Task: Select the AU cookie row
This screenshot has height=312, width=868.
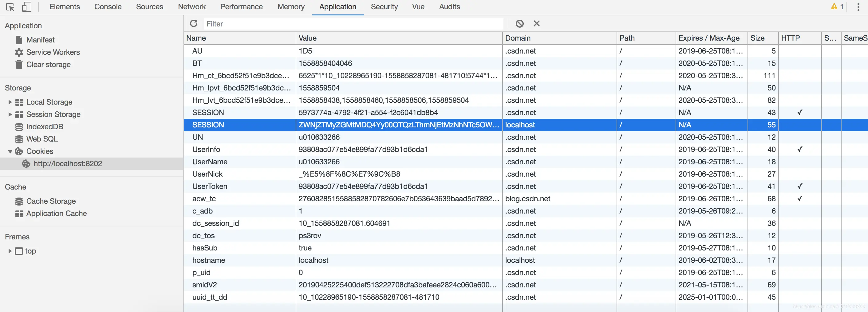Action: (x=526, y=51)
